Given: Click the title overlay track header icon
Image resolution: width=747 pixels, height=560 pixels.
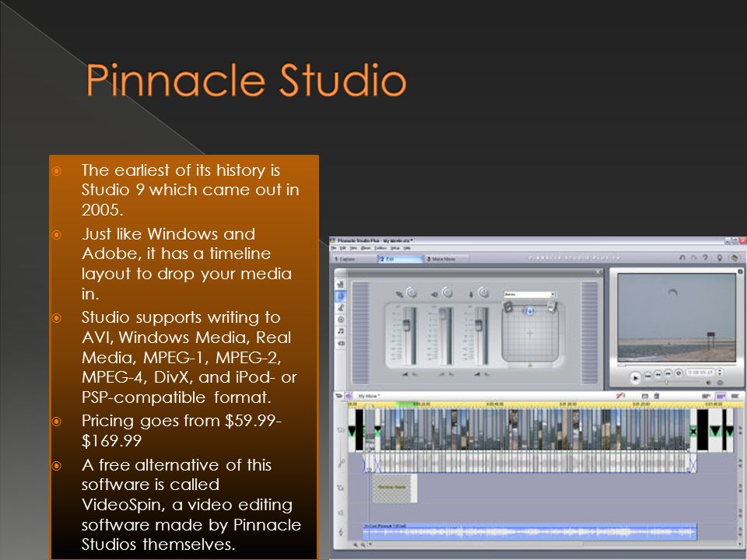Looking at the screenshot, I should [341, 488].
